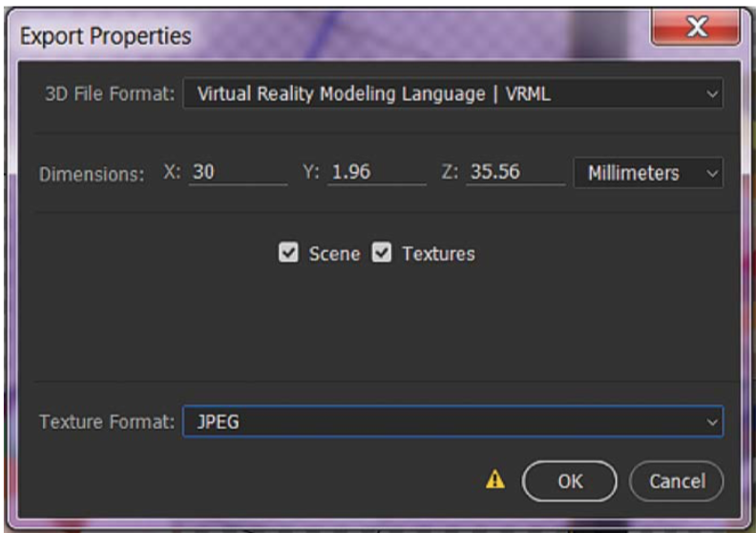Click the Texture Format label
Viewport: 756px width, 533px height.
click(x=107, y=421)
